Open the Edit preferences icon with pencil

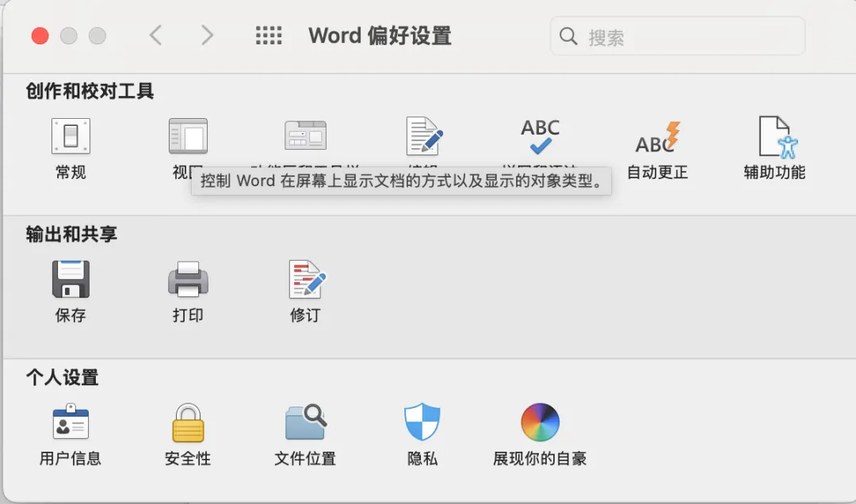pyautogui.click(x=423, y=136)
